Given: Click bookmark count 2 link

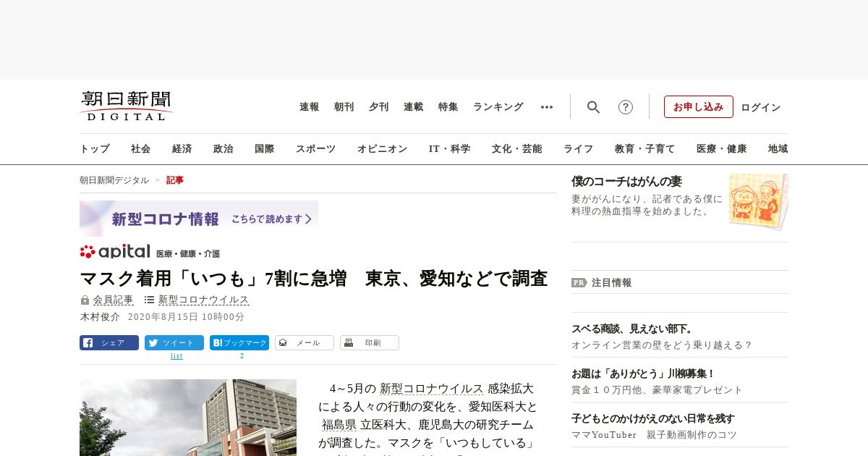Looking at the screenshot, I should (x=242, y=356).
